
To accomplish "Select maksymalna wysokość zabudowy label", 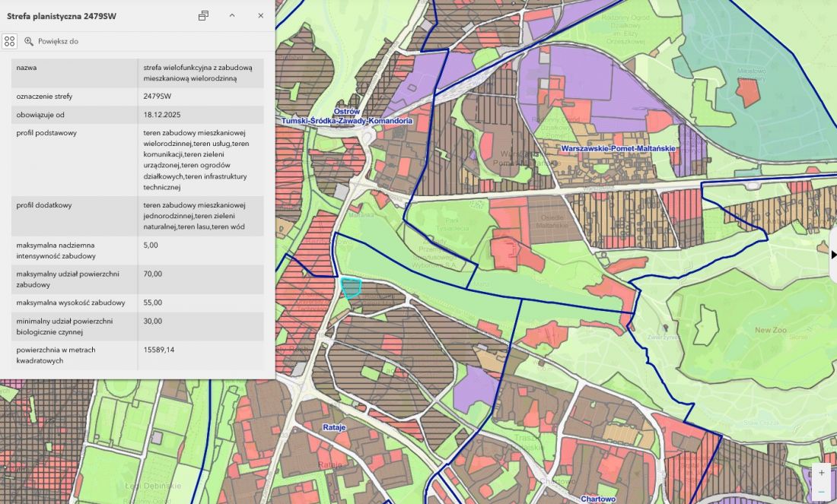I will (x=71, y=303).
